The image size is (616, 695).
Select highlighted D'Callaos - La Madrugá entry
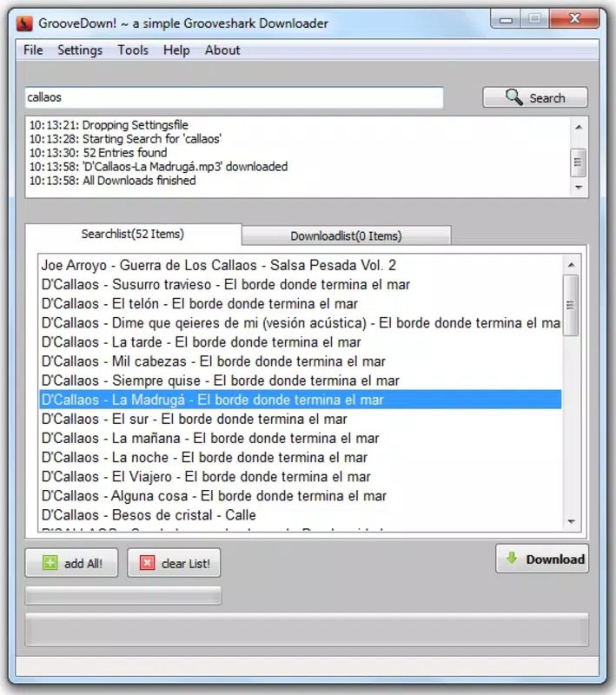point(301,400)
